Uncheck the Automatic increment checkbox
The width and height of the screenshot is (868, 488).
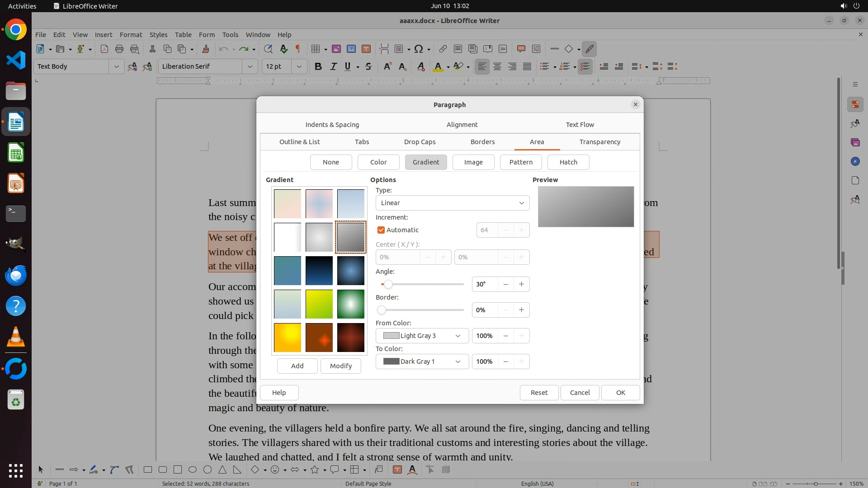pos(381,230)
